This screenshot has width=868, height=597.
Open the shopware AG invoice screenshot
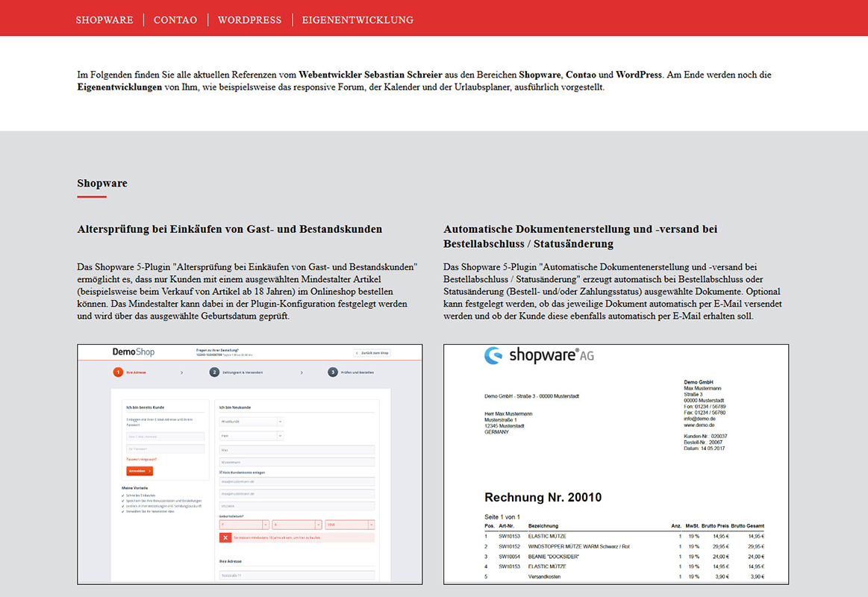616,464
